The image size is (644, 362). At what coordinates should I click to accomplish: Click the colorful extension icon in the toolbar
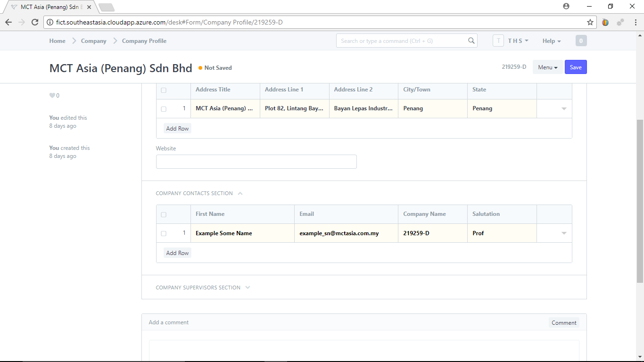click(x=605, y=22)
